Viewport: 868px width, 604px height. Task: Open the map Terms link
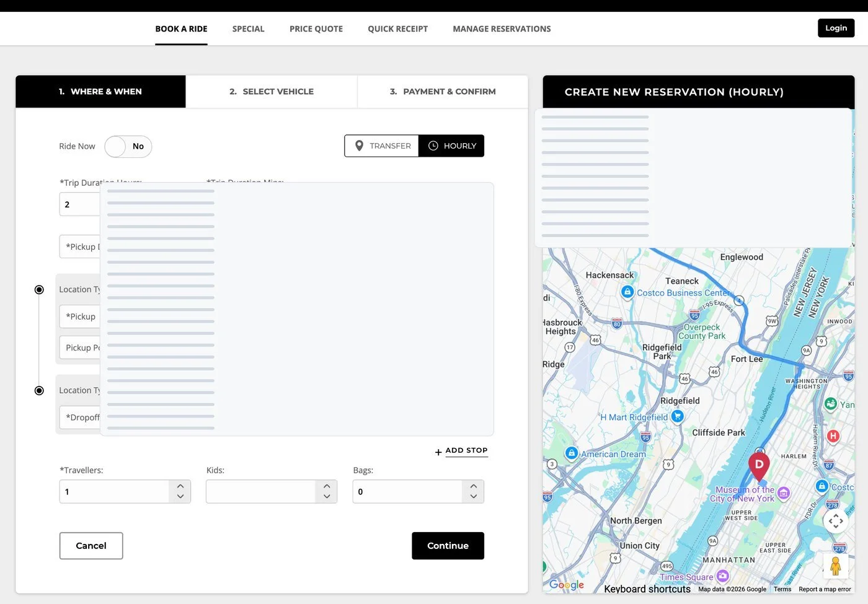[782, 589]
